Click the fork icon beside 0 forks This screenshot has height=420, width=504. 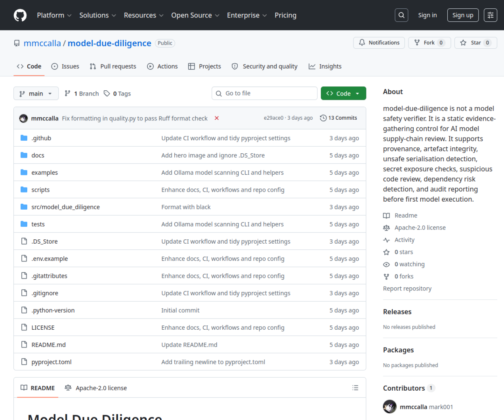tap(386, 276)
